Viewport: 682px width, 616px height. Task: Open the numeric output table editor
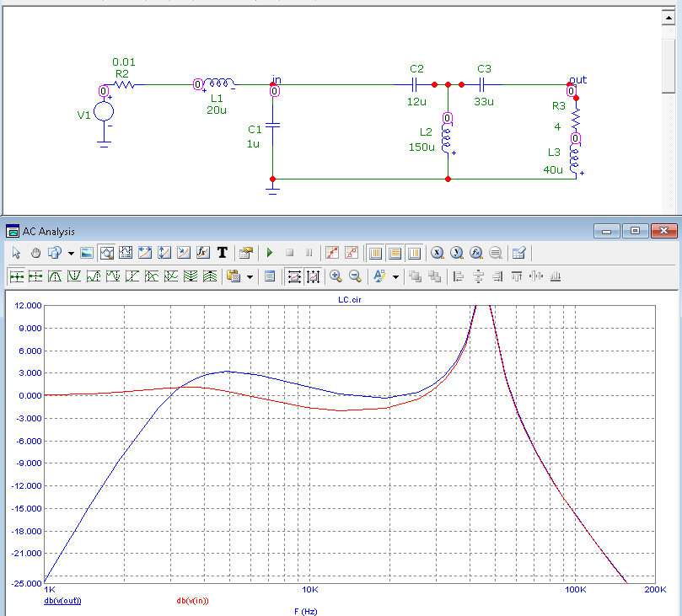click(519, 253)
